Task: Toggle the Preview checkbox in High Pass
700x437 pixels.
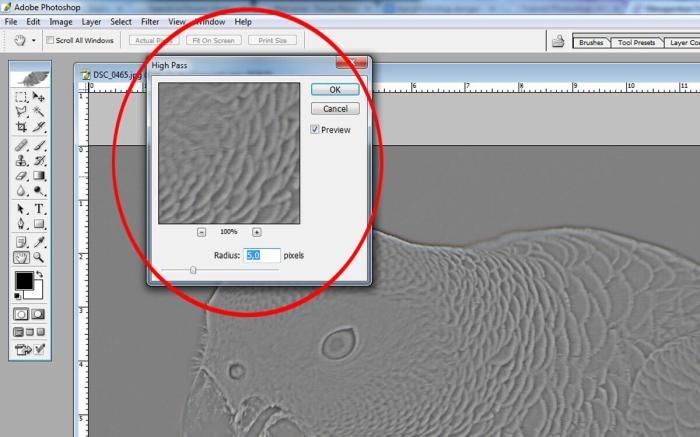Action: (x=315, y=129)
